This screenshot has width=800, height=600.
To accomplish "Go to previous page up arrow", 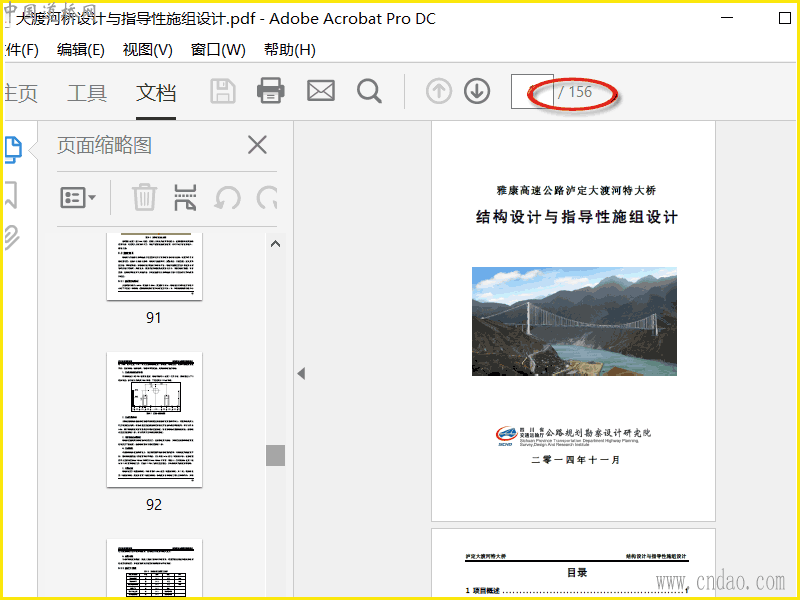I will click(439, 92).
